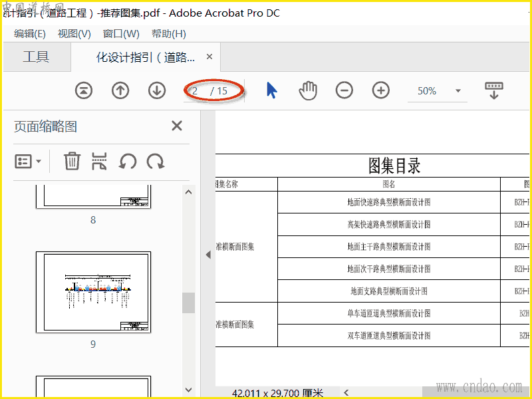Image resolution: width=532 pixels, height=399 pixels.
Task: Open the 窗口(W) menu
Action: point(121,34)
